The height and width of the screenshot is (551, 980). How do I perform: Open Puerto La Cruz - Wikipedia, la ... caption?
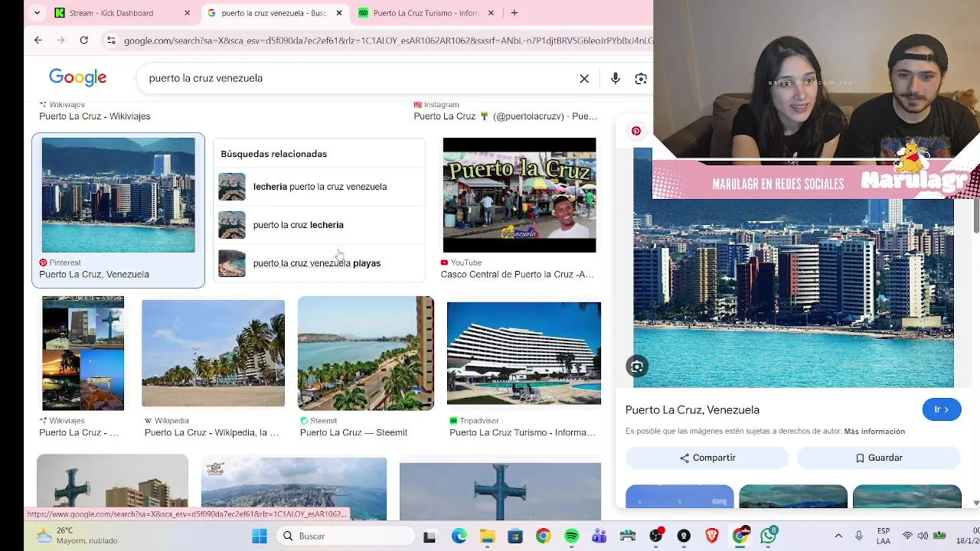[211, 432]
